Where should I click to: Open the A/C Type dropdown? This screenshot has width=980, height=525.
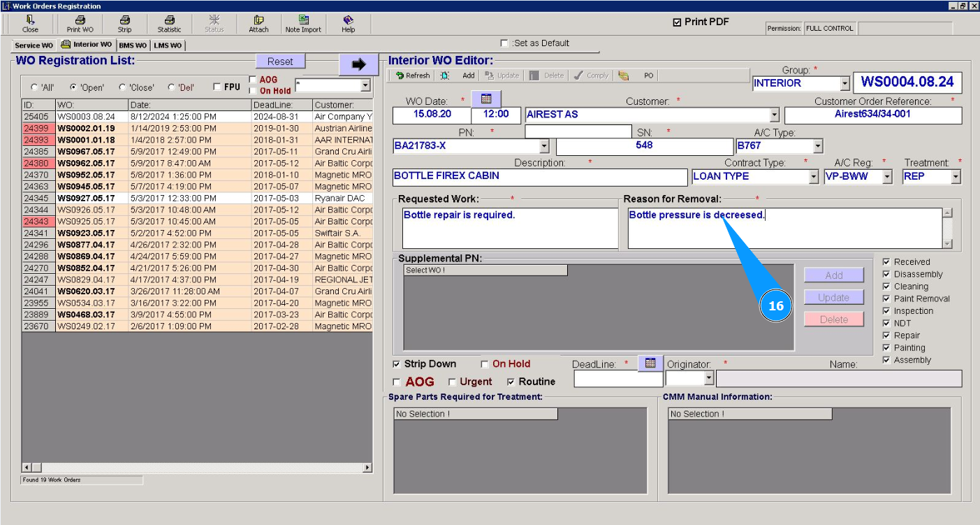pos(817,146)
